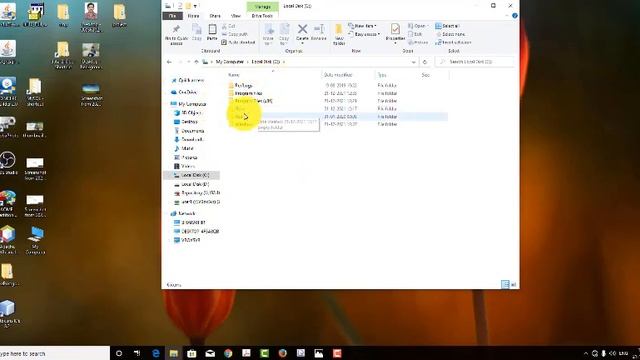The width and height of the screenshot is (640, 360).
Task: Click the Copy to icon
Action: (x=284, y=35)
